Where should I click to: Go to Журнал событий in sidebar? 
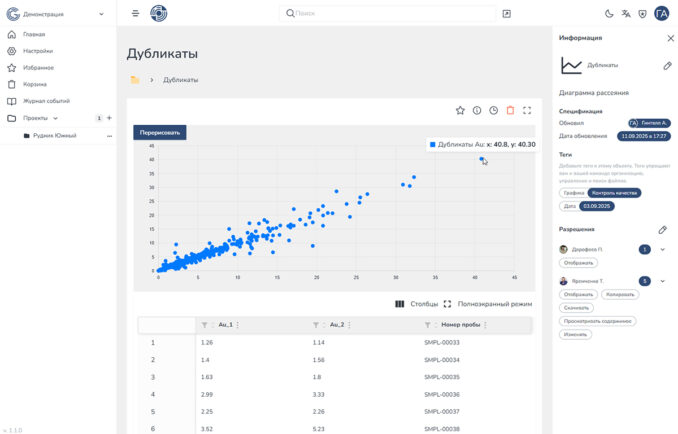pos(45,101)
